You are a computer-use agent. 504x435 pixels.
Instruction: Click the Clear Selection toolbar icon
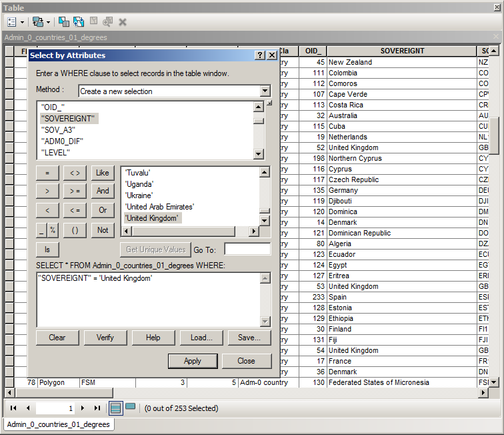(x=93, y=21)
